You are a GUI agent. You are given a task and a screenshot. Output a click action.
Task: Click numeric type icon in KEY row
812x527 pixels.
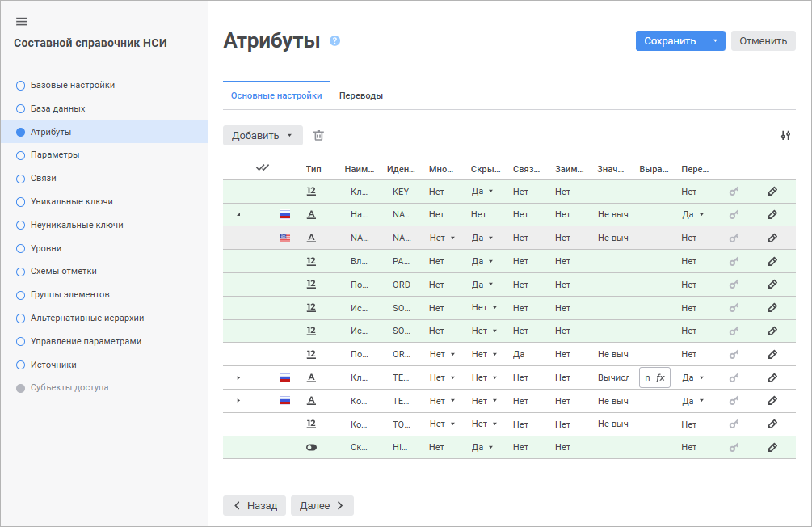[311, 192]
